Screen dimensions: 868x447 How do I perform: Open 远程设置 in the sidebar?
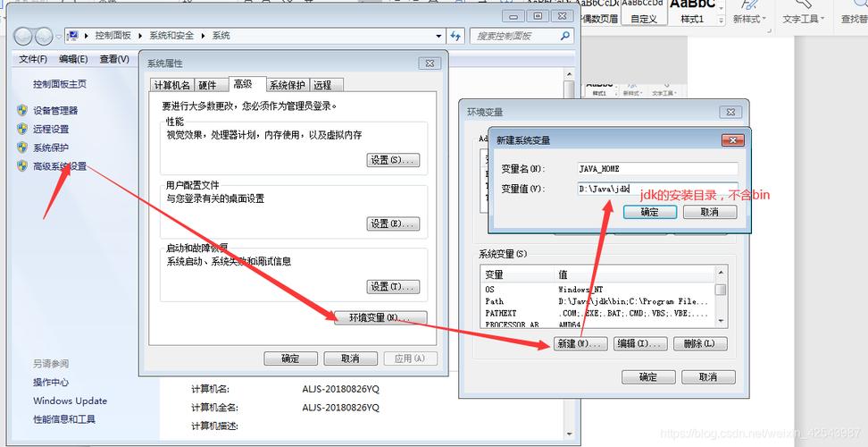[51, 129]
